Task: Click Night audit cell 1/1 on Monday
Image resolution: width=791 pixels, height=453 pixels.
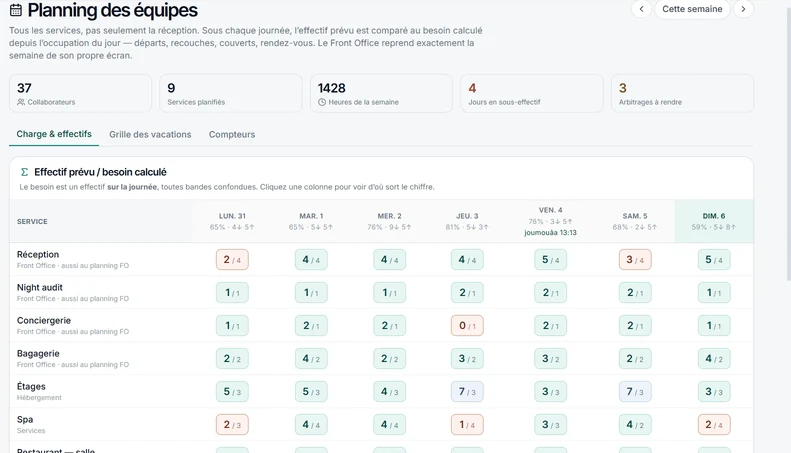Action: point(232,293)
